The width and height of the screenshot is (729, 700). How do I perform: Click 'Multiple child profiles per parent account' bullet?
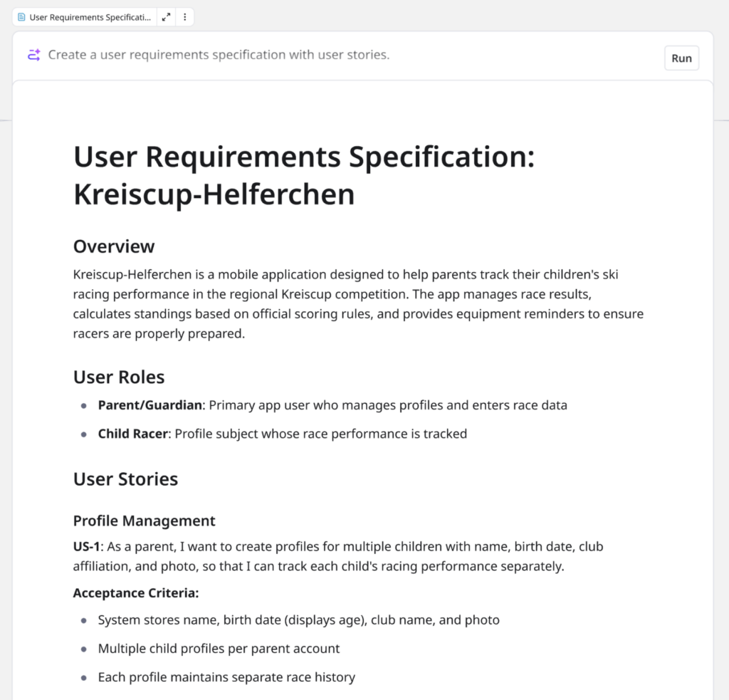pos(219,649)
